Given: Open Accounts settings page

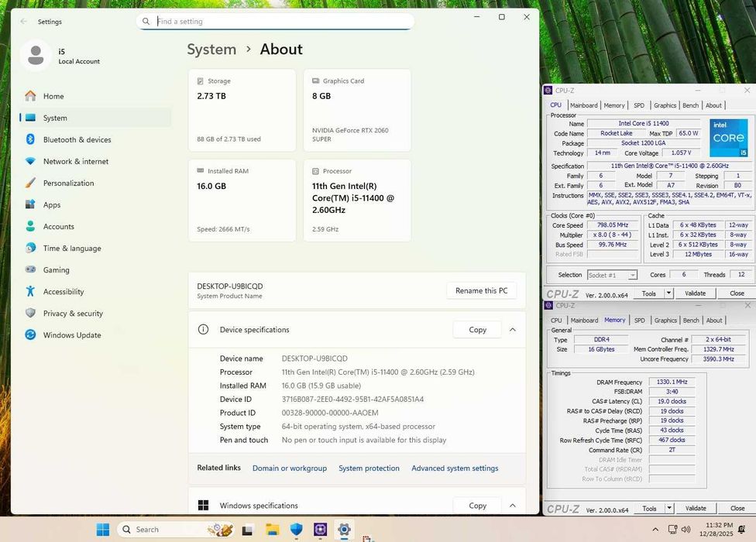Looking at the screenshot, I should [95, 226].
